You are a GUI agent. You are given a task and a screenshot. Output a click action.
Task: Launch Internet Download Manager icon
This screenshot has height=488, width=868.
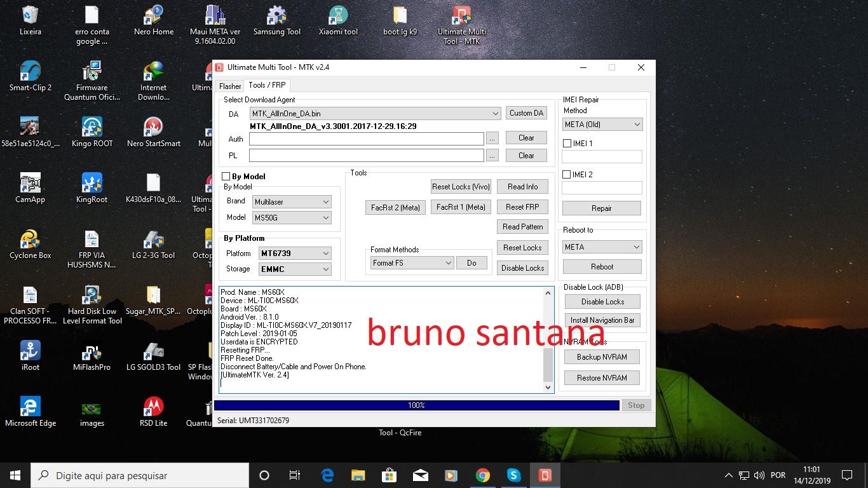(154, 81)
